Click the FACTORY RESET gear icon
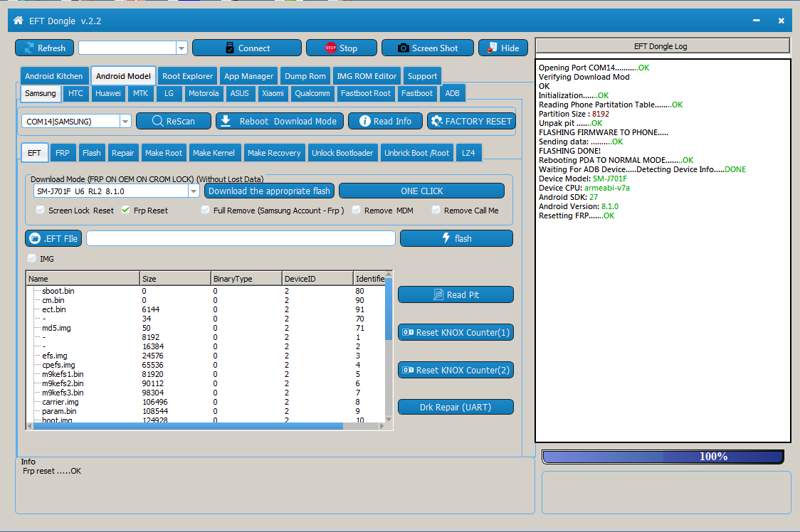 point(437,121)
